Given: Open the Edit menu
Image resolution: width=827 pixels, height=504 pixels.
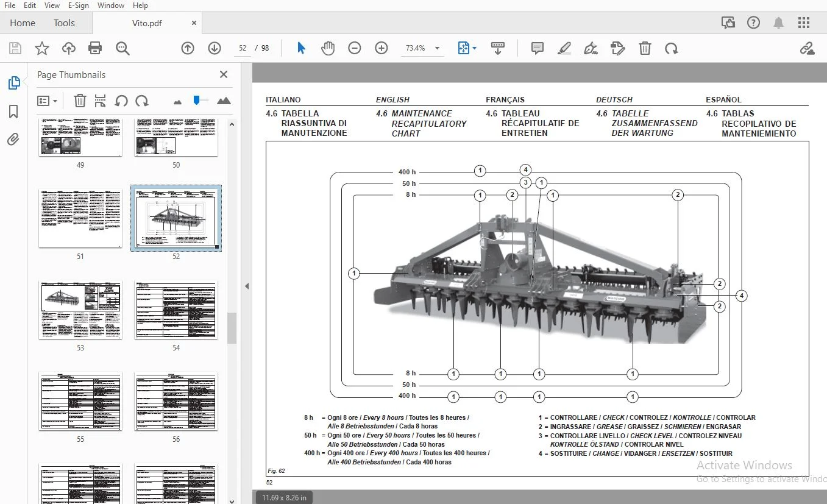Looking at the screenshot, I should pos(30,5).
